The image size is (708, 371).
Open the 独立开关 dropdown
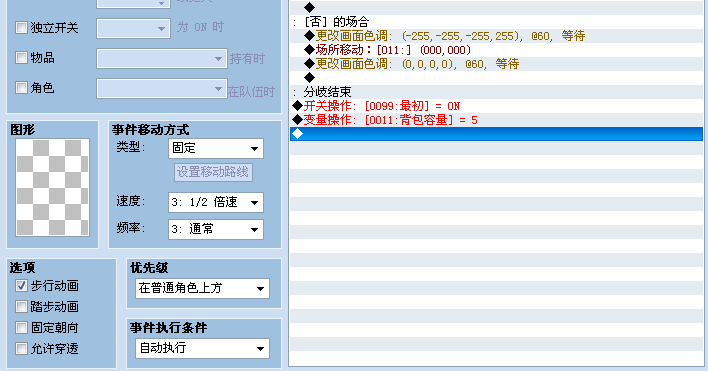(x=133, y=28)
